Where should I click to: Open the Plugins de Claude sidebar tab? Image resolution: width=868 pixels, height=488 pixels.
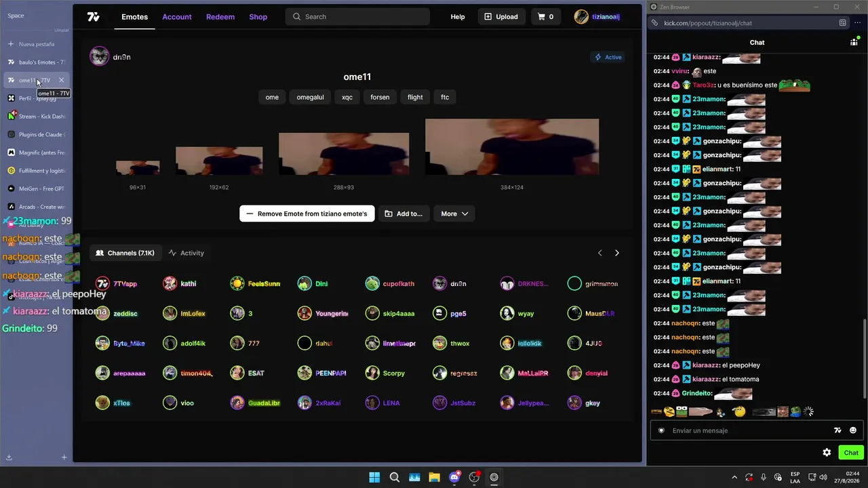pyautogui.click(x=37, y=135)
